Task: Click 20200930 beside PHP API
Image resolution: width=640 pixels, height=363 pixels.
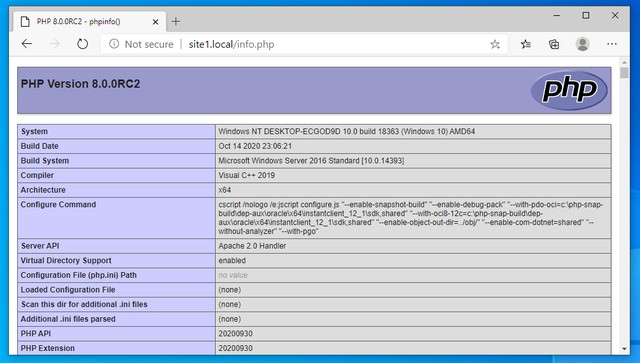Action: pos(236,334)
